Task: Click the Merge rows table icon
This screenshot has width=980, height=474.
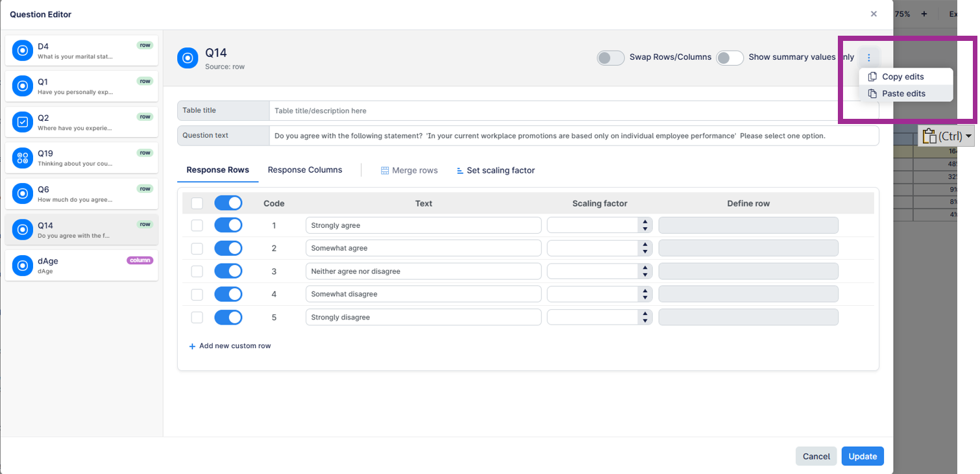Action: click(x=384, y=171)
